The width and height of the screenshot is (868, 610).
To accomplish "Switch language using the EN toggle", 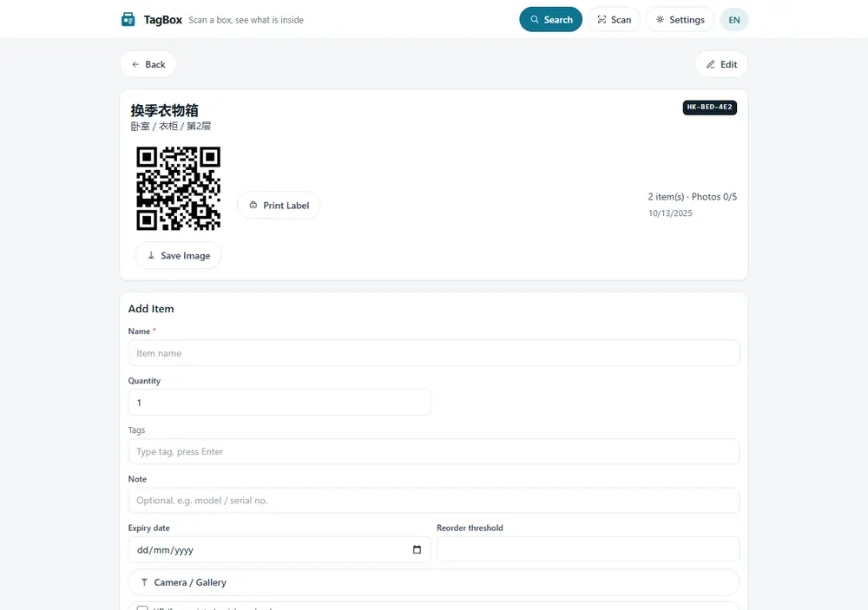I will click(734, 19).
